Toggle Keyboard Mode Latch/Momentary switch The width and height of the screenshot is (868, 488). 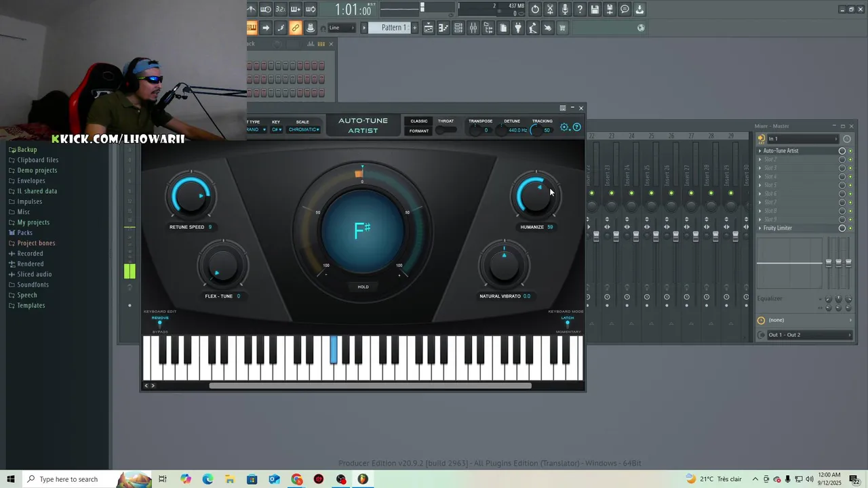coord(568,324)
